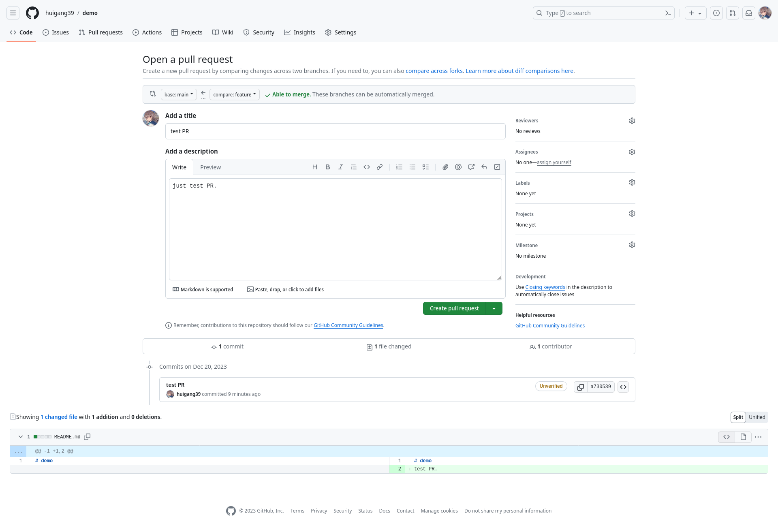Click the mention @ icon
The height and width of the screenshot is (532, 778).
click(458, 167)
